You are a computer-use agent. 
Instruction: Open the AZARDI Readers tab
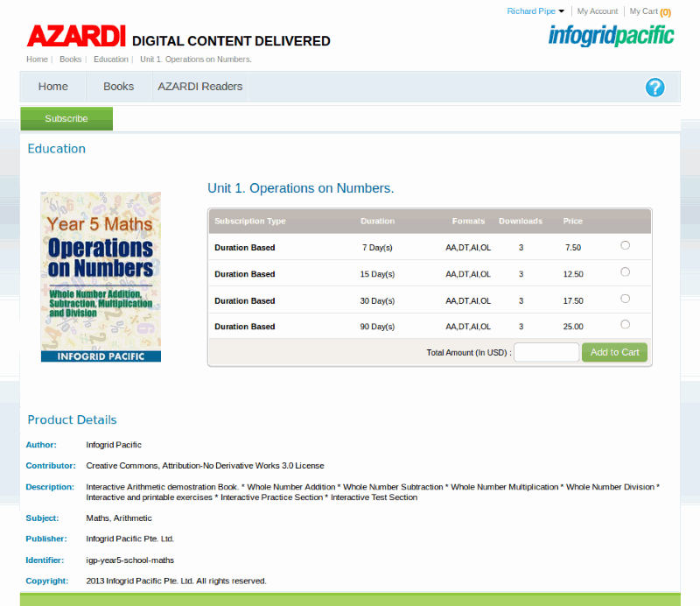pyautogui.click(x=200, y=86)
